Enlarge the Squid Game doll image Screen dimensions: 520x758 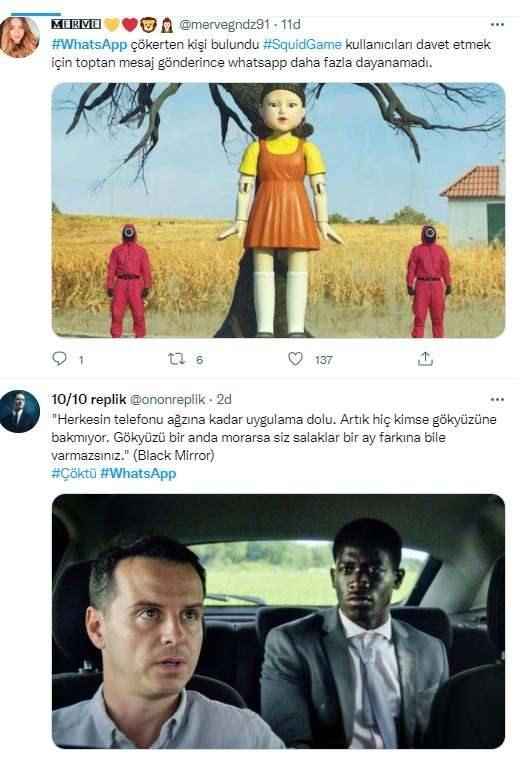(x=278, y=210)
